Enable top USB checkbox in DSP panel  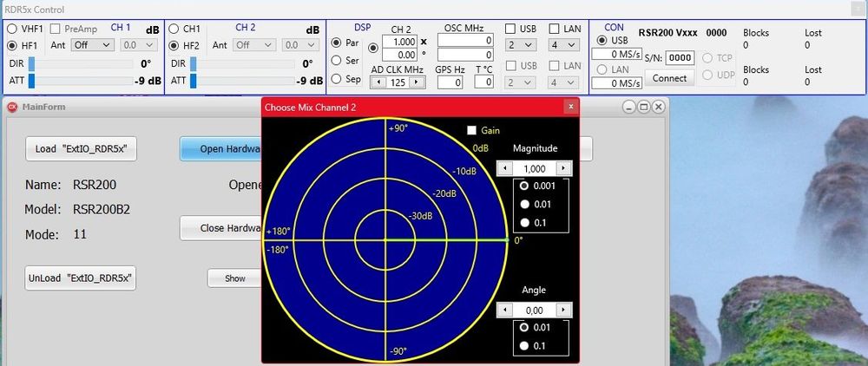[x=510, y=29]
